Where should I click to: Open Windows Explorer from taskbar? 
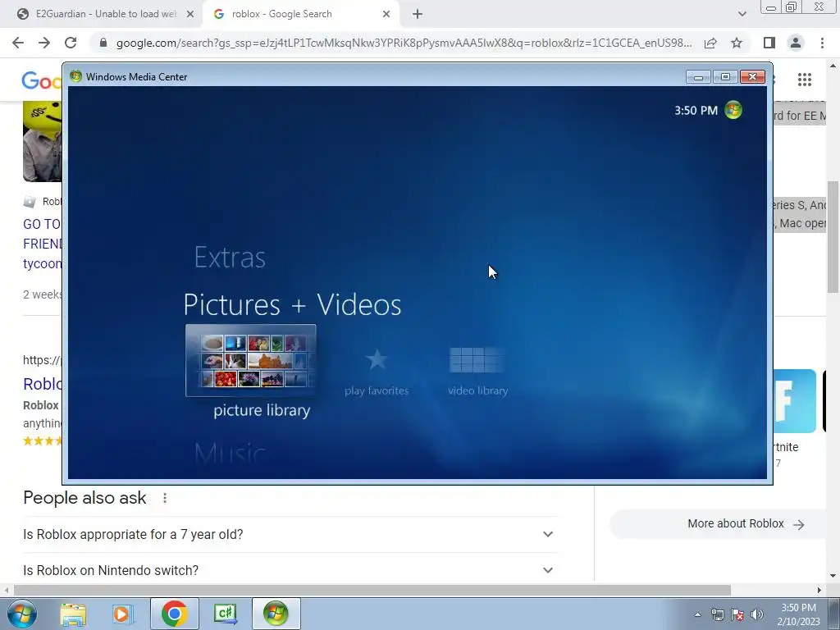(73, 614)
